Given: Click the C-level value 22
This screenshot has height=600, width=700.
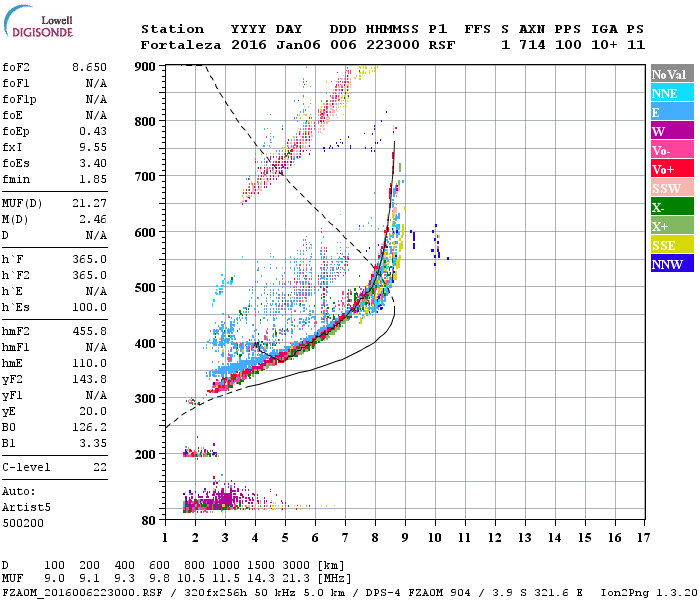Looking at the screenshot, I should tap(100, 467).
